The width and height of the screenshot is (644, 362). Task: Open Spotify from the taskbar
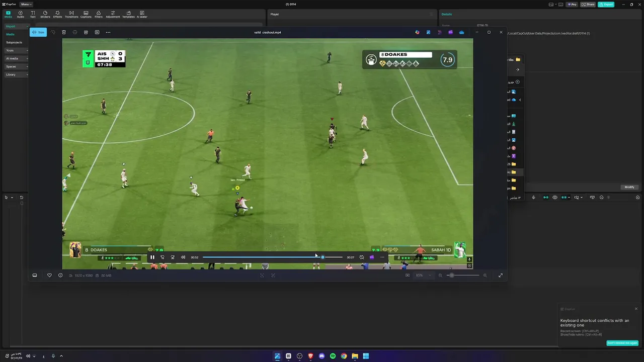(333, 356)
